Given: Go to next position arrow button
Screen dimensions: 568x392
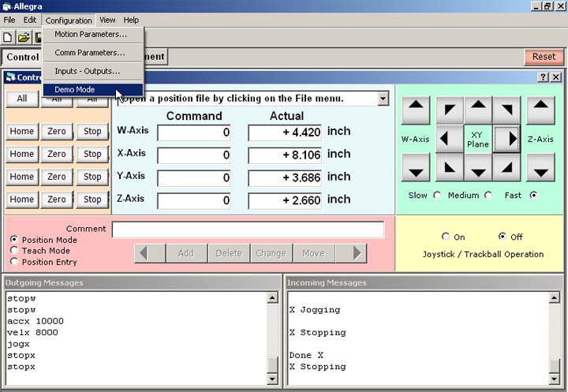Looking at the screenshot, I should pos(351,253).
